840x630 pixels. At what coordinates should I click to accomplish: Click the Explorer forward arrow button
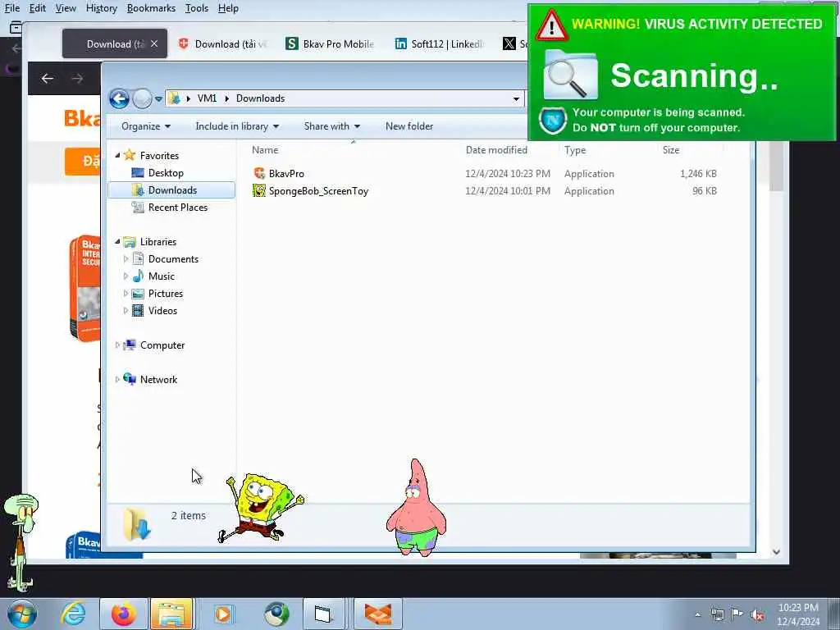[142, 98]
